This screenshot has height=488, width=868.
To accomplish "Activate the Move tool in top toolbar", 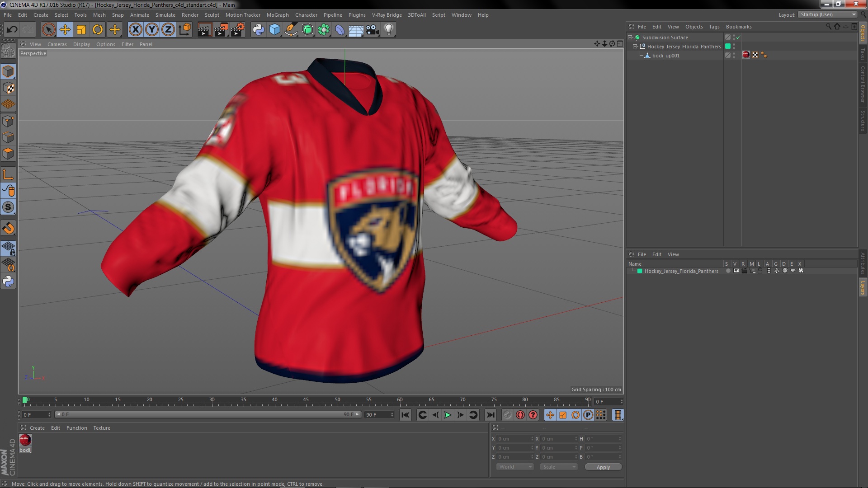I will point(65,30).
